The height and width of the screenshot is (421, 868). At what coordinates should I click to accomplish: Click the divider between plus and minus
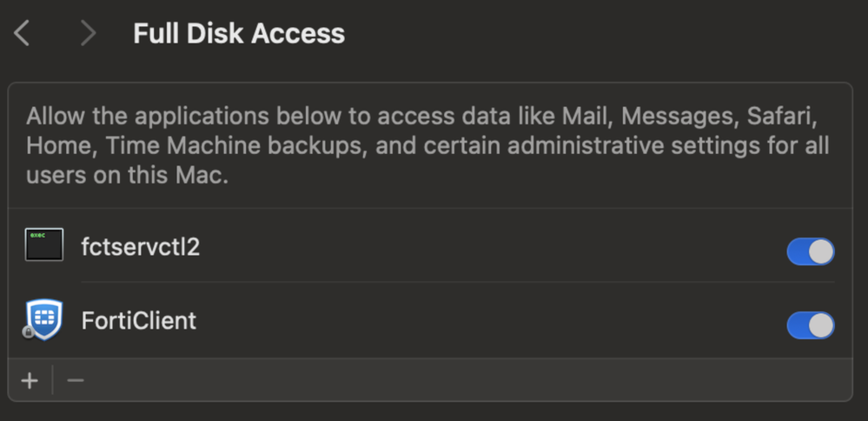[x=53, y=380]
